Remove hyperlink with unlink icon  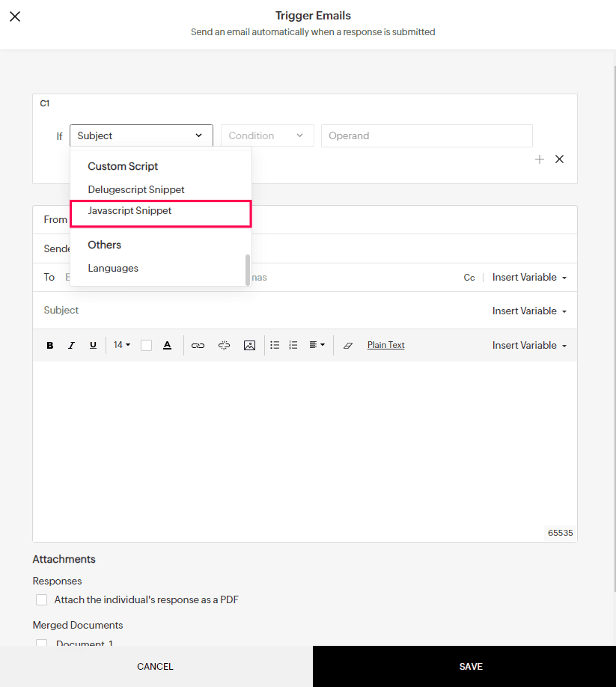tap(224, 345)
